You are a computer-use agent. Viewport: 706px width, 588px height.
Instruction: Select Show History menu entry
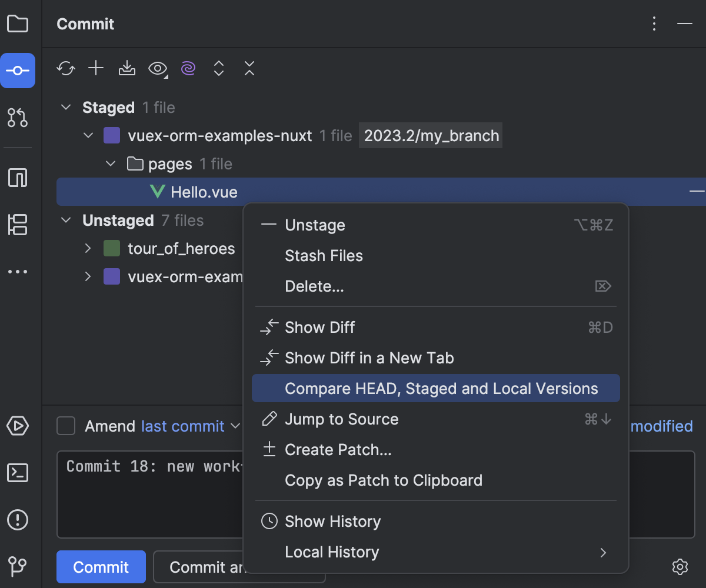point(435,522)
